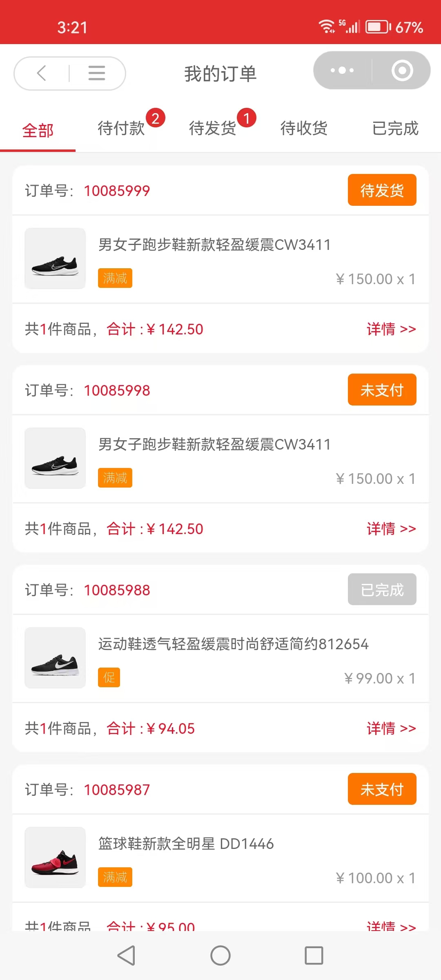441x980 pixels.
Task: Expand 详情 for order 10085998
Action: 391,529
